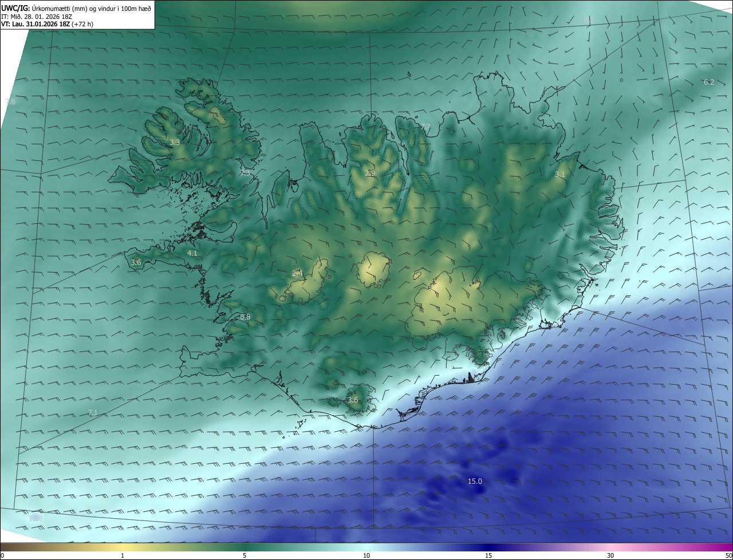
Task: Click the 15.0 value over the ocean
Action: pyautogui.click(x=475, y=482)
